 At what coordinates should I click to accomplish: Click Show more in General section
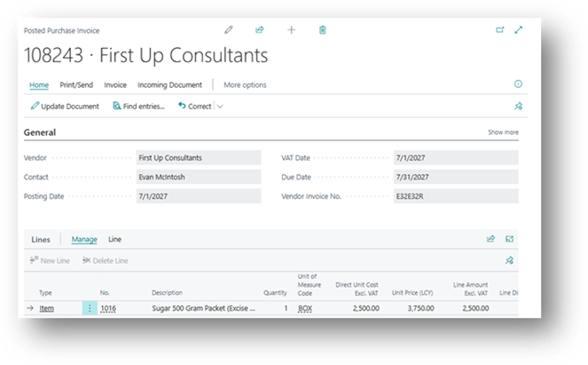[x=503, y=132]
